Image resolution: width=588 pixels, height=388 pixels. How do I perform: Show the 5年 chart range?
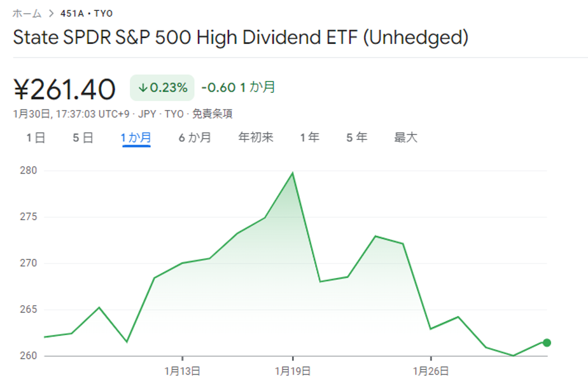[x=357, y=137]
